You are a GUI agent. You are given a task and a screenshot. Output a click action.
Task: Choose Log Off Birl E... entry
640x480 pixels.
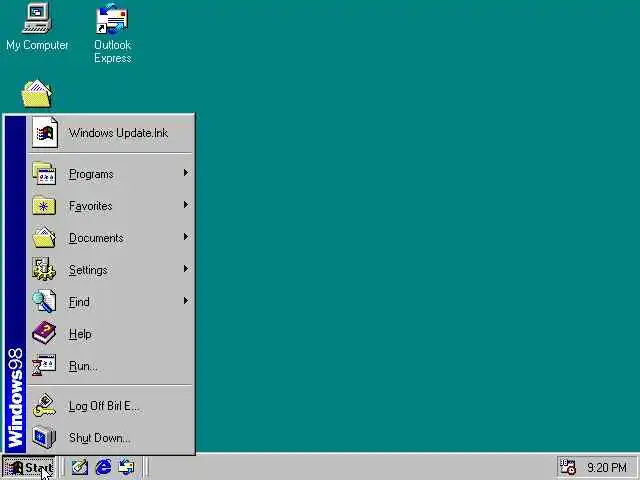tap(111, 405)
